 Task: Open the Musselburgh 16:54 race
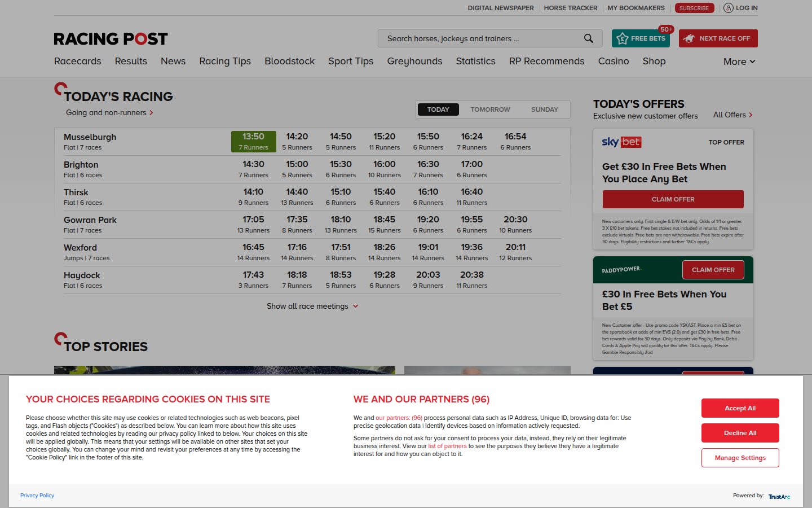515,142
